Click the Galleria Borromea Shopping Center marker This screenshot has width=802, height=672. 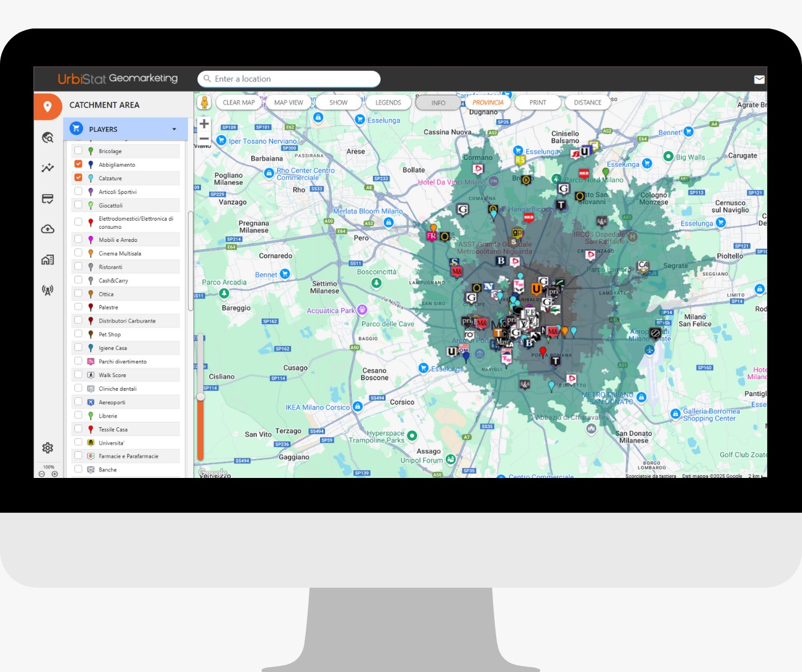[x=675, y=413]
